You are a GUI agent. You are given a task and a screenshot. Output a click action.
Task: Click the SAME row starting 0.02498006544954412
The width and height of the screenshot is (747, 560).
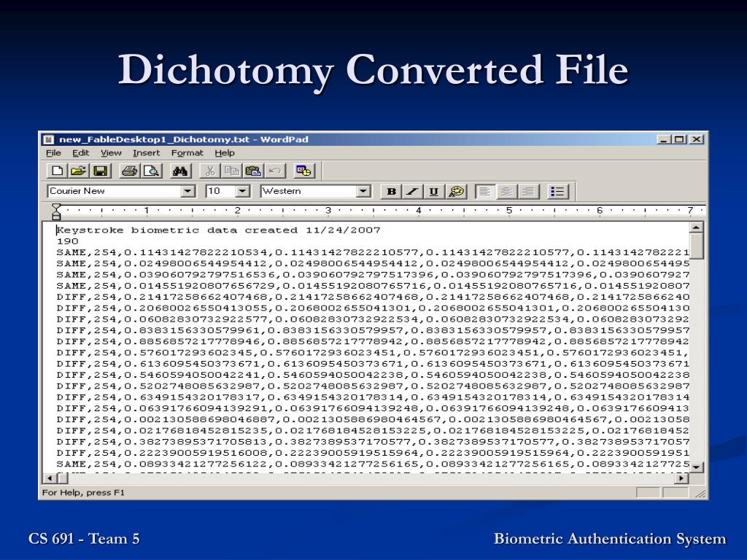pos(373,263)
